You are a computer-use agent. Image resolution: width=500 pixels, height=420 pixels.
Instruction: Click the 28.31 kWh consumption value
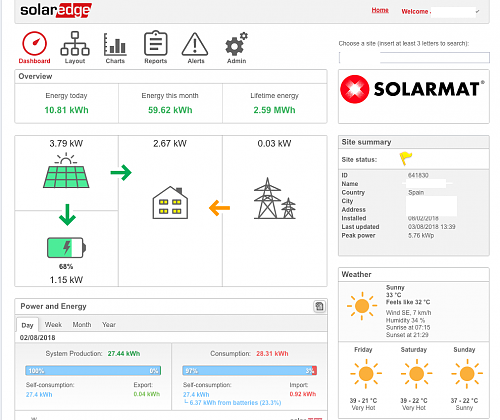click(x=272, y=354)
